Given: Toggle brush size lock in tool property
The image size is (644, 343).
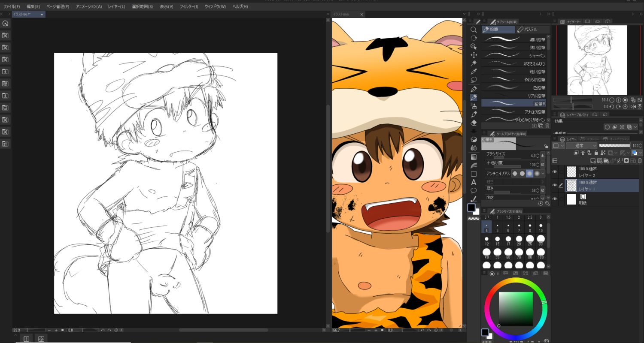Looking at the screenshot, I should [546, 146].
